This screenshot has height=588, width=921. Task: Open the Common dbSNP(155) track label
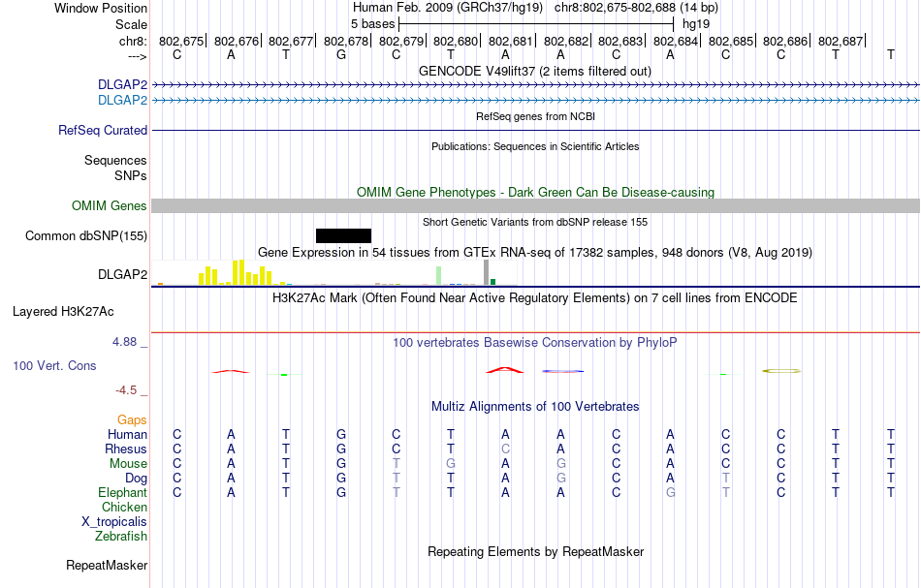pyautogui.click(x=85, y=236)
